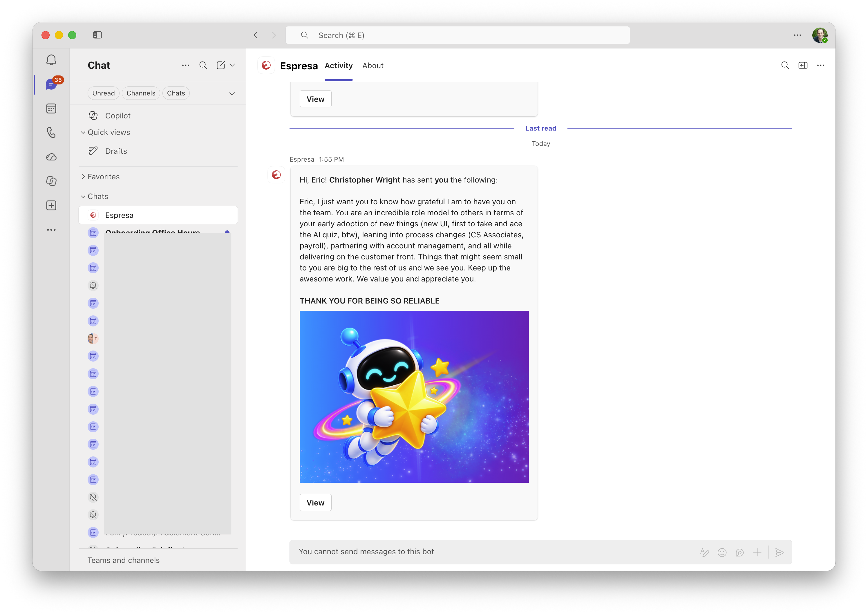The height and width of the screenshot is (614, 868).
Task: Click View under the robot star image
Action: 316,503
